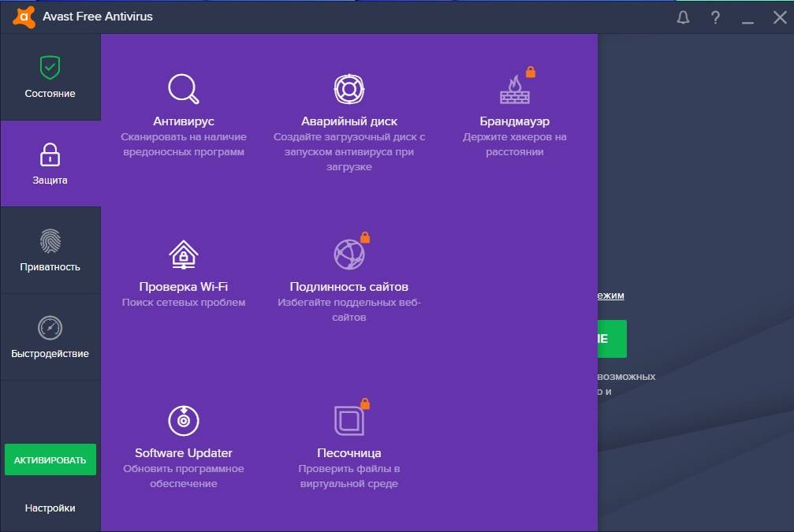The width and height of the screenshot is (794, 532).
Task: Click the orange lock on Подлинность сайтов
Action: [x=365, y=237]
